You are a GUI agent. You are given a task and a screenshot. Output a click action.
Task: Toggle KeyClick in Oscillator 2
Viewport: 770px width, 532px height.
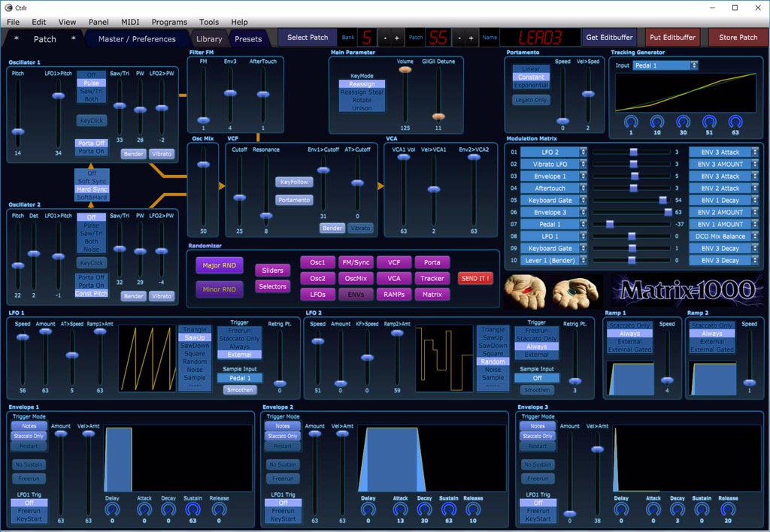[92, 262]
